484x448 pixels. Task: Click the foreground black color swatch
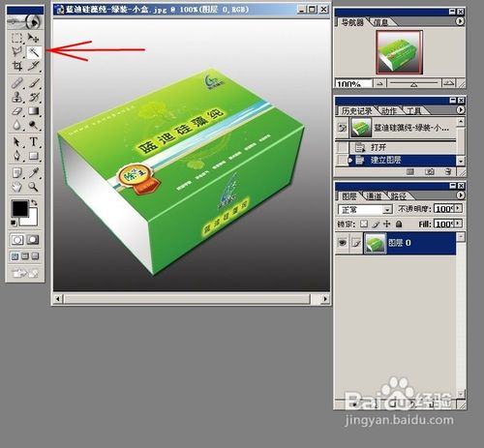[x=20, y=208]
